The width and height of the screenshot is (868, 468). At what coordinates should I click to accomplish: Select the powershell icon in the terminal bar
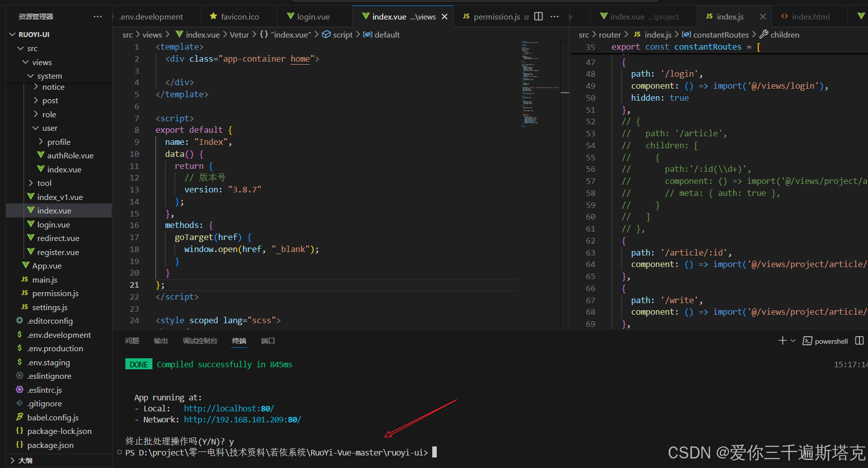pos(808,341)
